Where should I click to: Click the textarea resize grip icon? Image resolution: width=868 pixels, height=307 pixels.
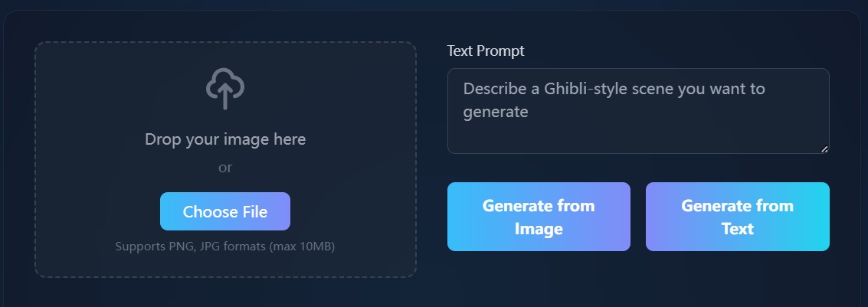[824, 149]
